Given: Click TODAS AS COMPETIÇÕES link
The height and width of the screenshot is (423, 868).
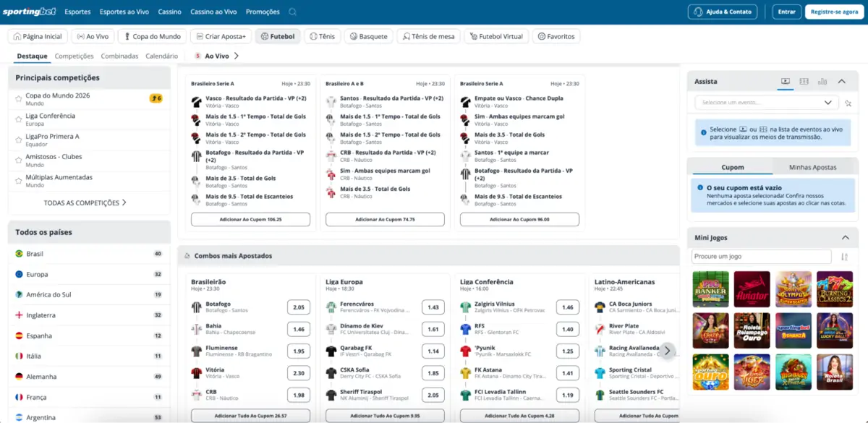Looking at the screenshot, I should click(85, 203).
